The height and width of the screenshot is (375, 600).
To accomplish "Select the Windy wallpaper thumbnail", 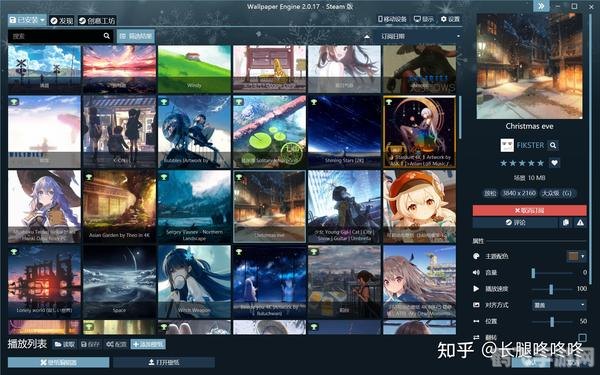I will click(x=194, y=69).
